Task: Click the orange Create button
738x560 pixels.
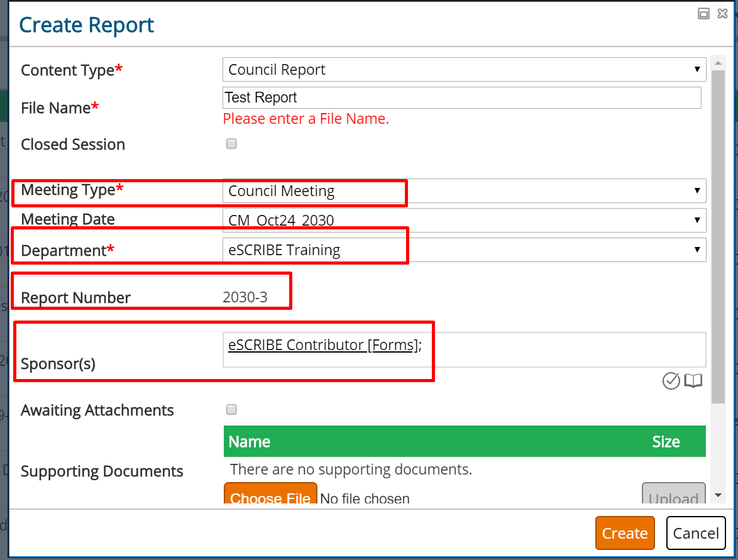Action: tap(625, 533)
